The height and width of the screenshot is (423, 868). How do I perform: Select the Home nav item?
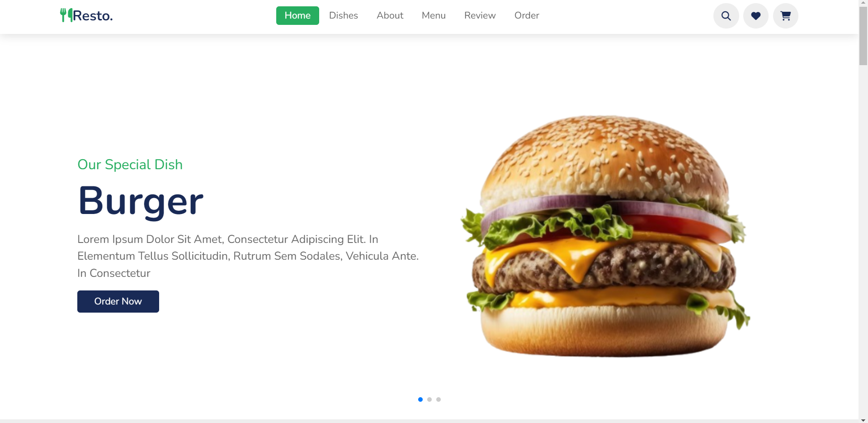[297, 15]
